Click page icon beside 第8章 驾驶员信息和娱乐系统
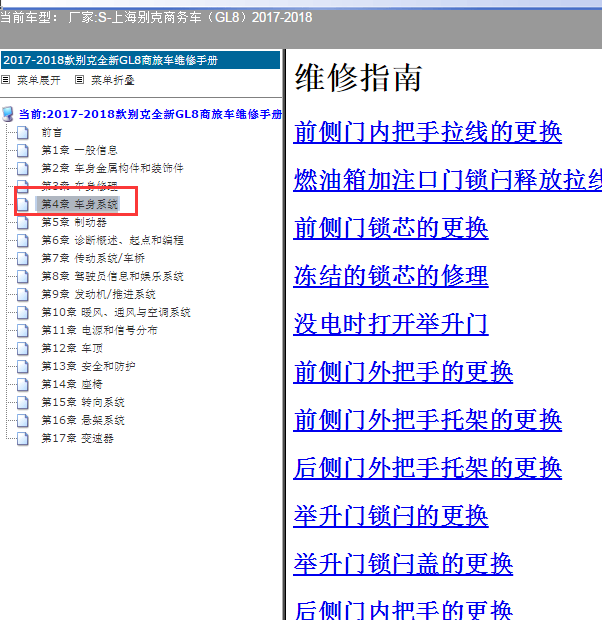The height and width of the screenshot is (620, 602). click(x=23, y=276)
